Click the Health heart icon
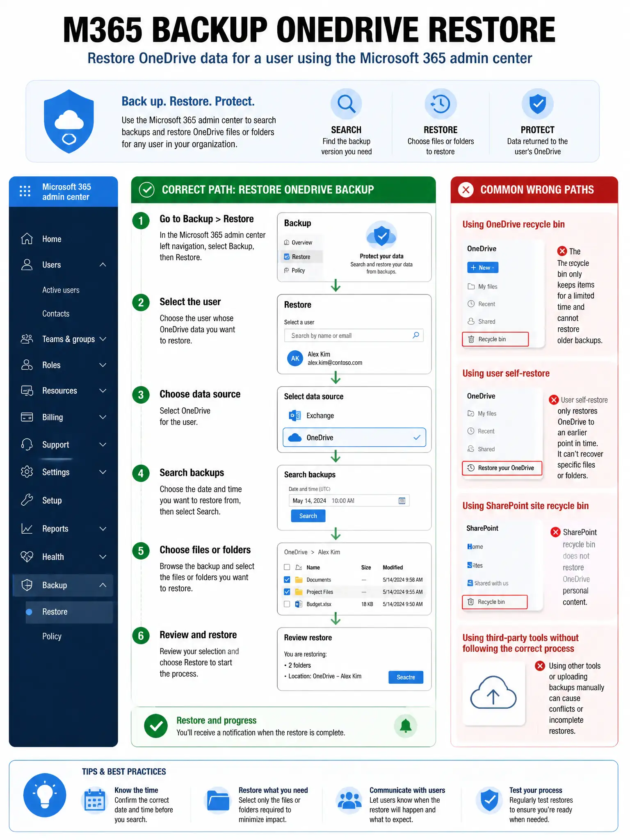630x840 pixels. tap(27, 557)
